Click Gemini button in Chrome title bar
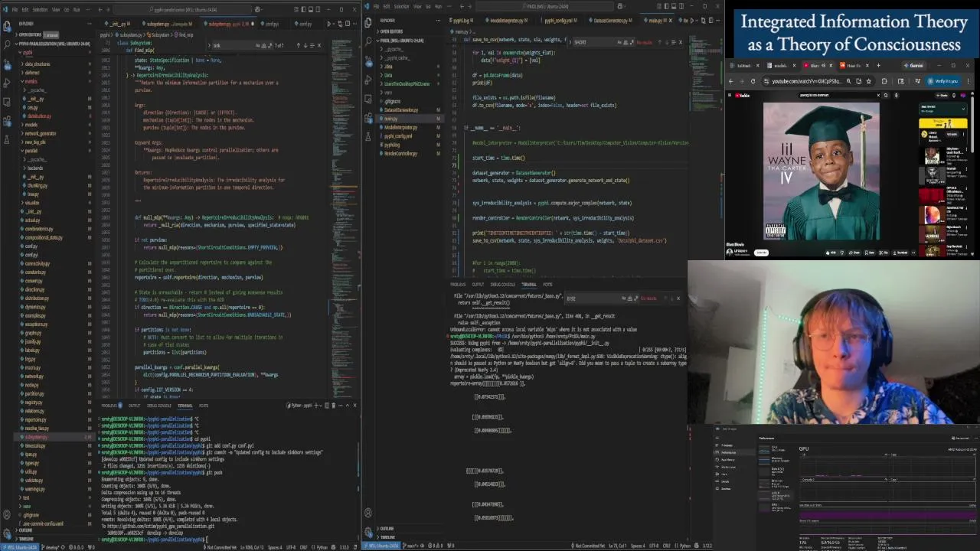Viewport: 980px width, 551px height. tap(913, 66)
